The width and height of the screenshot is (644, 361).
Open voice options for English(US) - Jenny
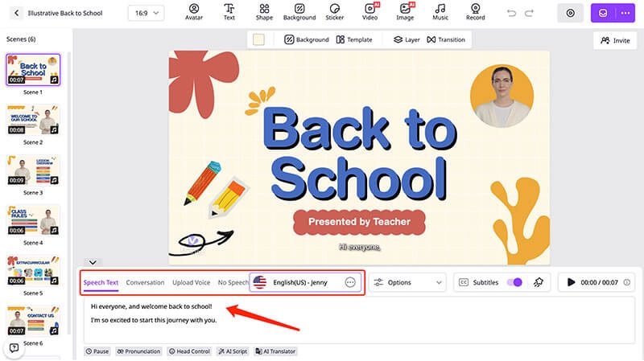point(350,282)
